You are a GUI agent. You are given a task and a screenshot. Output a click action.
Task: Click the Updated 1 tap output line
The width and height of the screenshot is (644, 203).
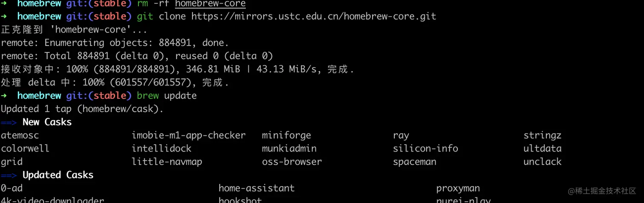tap(82, 109)
